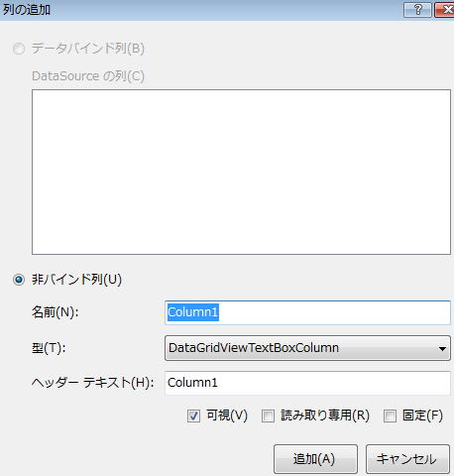
Task: Click the dropdown arrow of 型(T)
Action: pos(442,348)
